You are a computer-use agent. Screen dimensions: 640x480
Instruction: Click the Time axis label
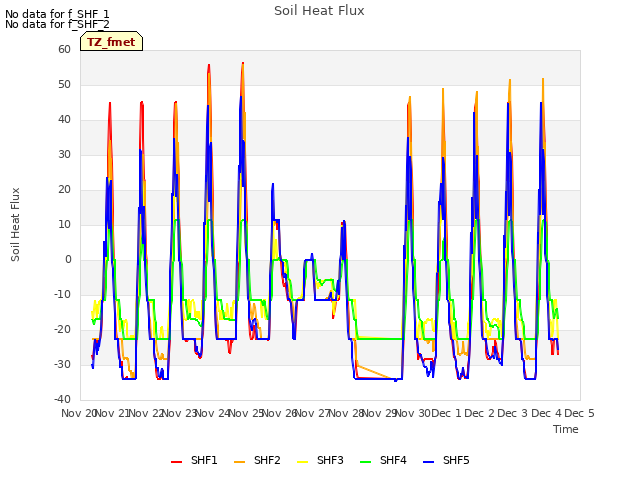(x=566, y=429)
